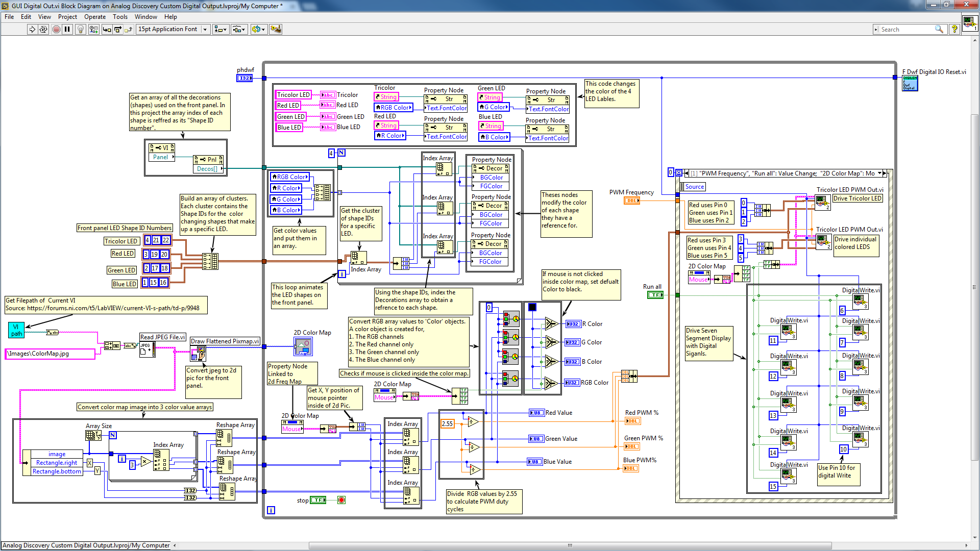Image resolution: width=980 pixels, height=551 pixels.
Task: Open Align Objects dropdown
Action: tap(220, 30)
